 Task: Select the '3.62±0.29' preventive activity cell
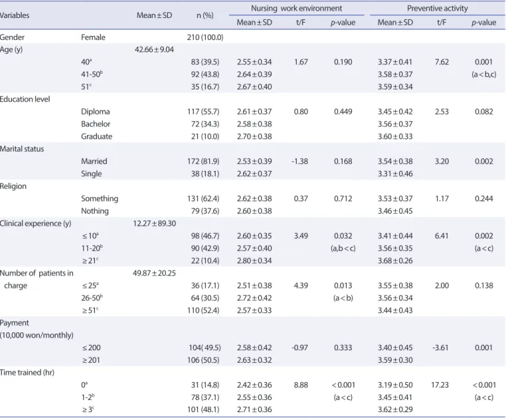[395, 409]
